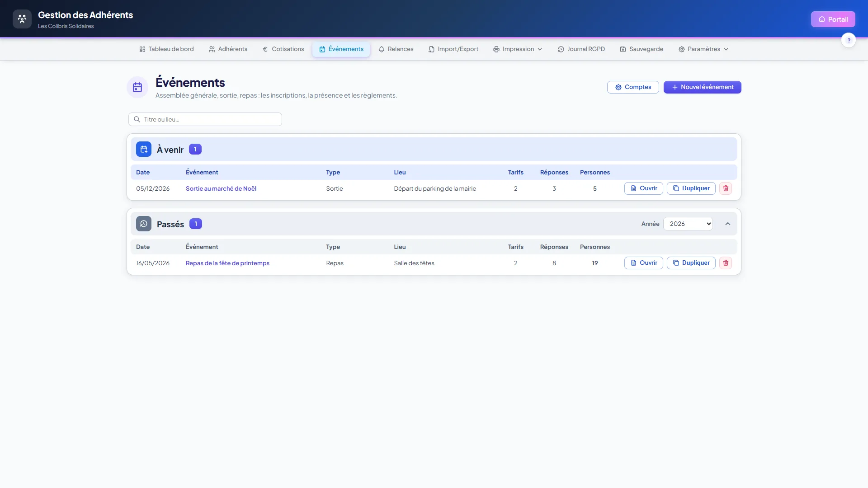Click Départ du parking de la mairie
This screenshot has height=488, width=868.
click(x=435, y=188)
